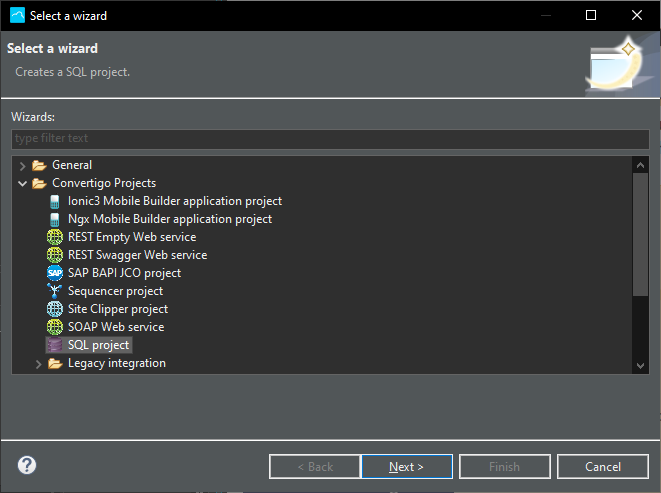Select REST Swagger Web service
Image resolution: width=661 pixels, height=493 pixels.
[137, 255]
